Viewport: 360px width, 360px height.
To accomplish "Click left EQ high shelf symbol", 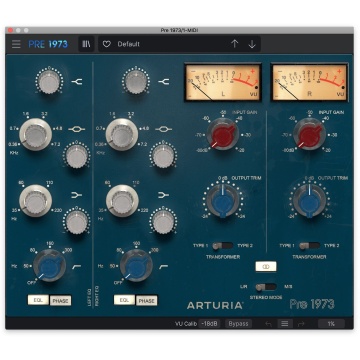I will click(x=78, y=81).
